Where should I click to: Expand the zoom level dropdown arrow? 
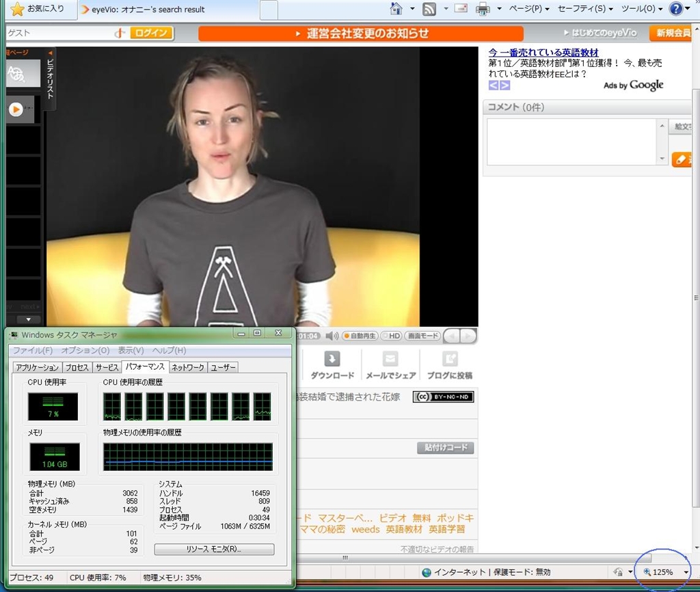[685, 572]
